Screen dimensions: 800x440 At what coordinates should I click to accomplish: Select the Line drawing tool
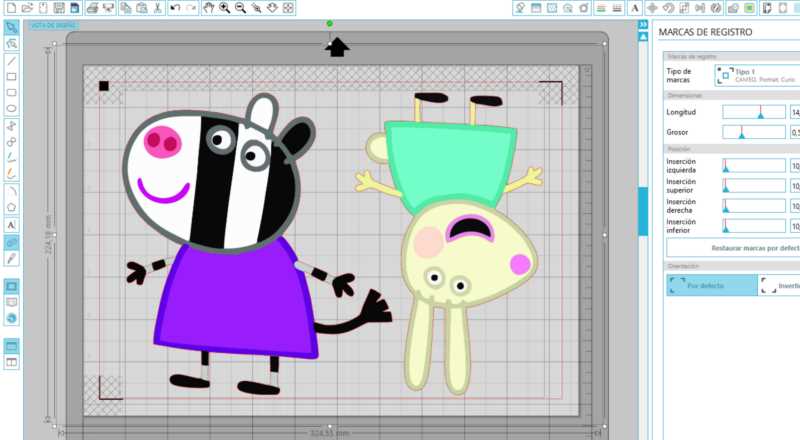click(11, 61)
